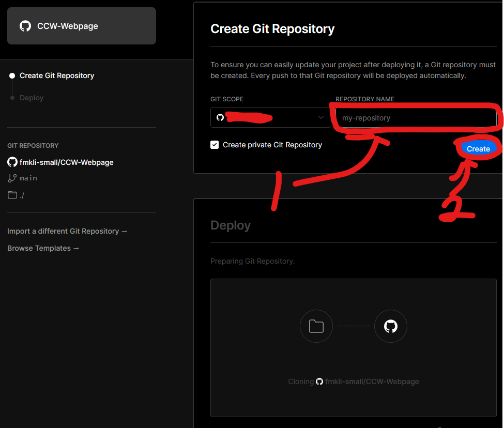The width and height of the screenshot is (504, 428).
Task: Click the Deploy section heading
Action: coord(231,225)
